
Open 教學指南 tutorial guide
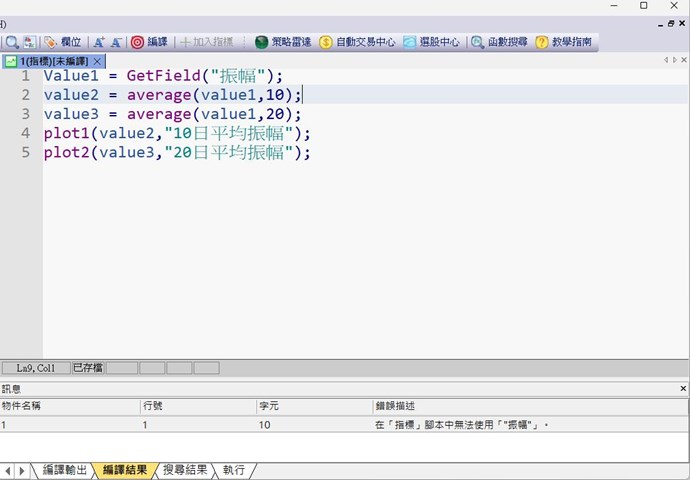click(563, 42)
